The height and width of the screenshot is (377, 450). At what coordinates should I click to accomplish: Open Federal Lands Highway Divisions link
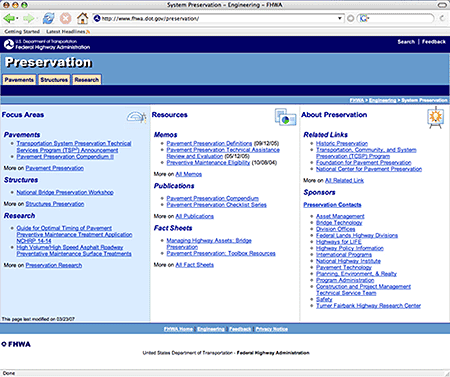[357, 235]
